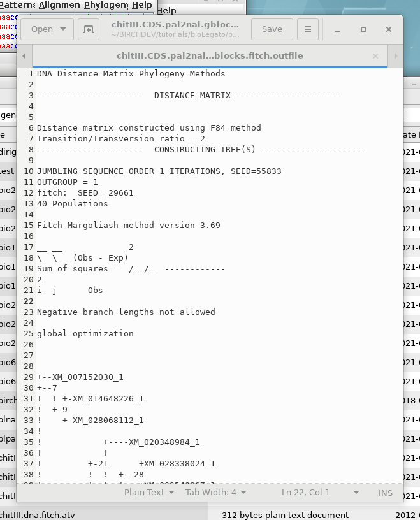Image resolution: width=420 pixels, height=520 pixels.
Task: Click the Ln 22, Col 1 position indicator
Action: [306, 492]
